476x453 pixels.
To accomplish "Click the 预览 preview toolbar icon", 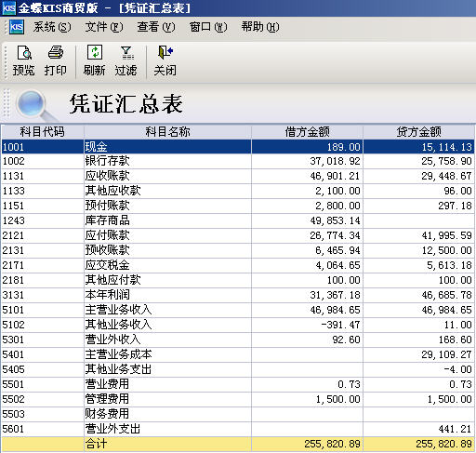I will (x=23, y=53).
